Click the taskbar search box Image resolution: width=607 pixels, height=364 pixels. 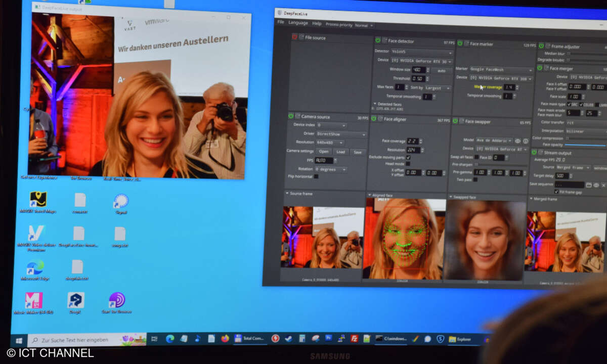pos(86,340)
